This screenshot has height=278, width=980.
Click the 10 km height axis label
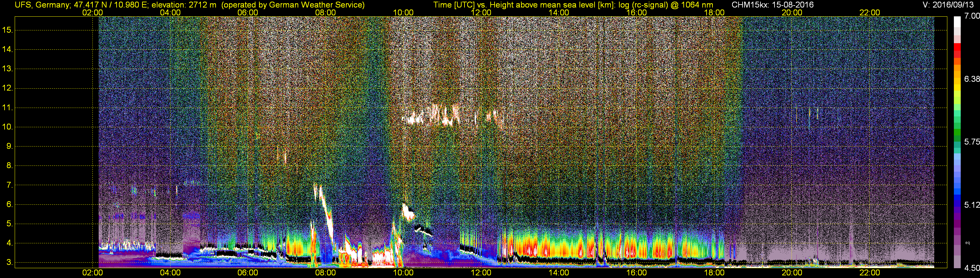8,127
